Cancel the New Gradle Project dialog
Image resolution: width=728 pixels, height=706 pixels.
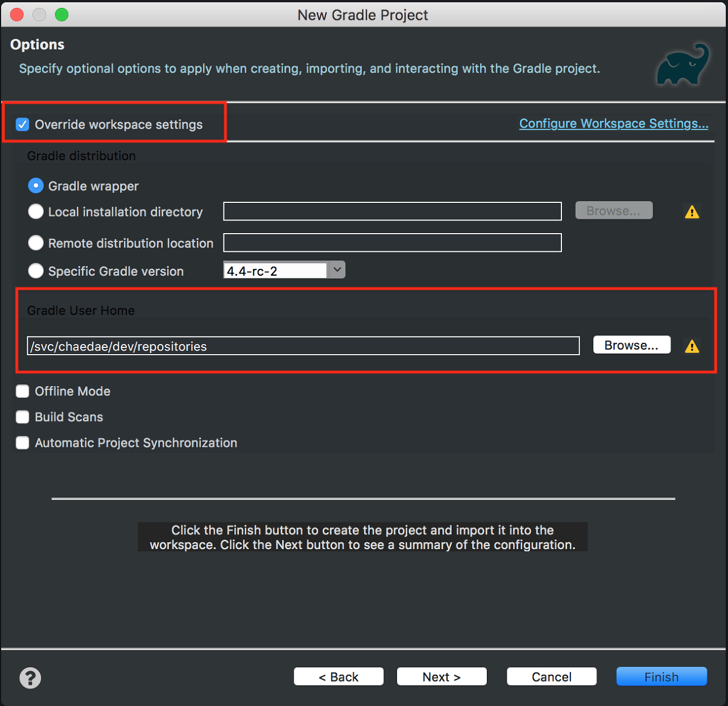click(x=551, y=676)
